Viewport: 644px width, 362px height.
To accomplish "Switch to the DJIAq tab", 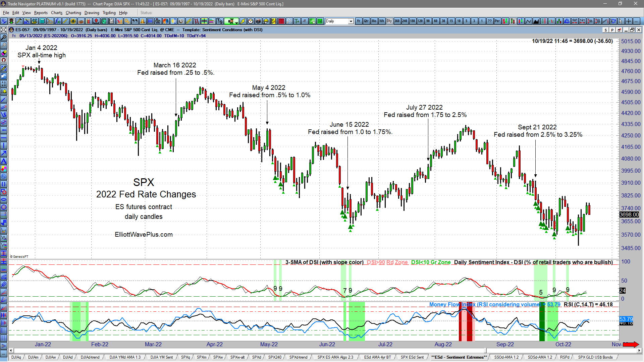I will click(16, 357).
